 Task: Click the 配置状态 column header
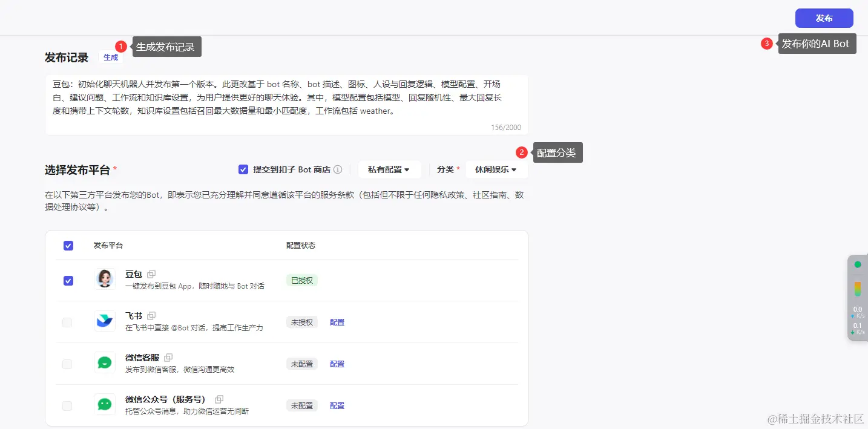point(301,246)
